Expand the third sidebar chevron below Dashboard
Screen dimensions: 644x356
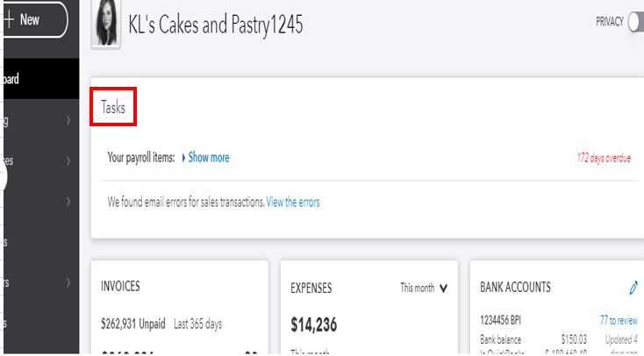pyautogui.click(x=68, y=202)
